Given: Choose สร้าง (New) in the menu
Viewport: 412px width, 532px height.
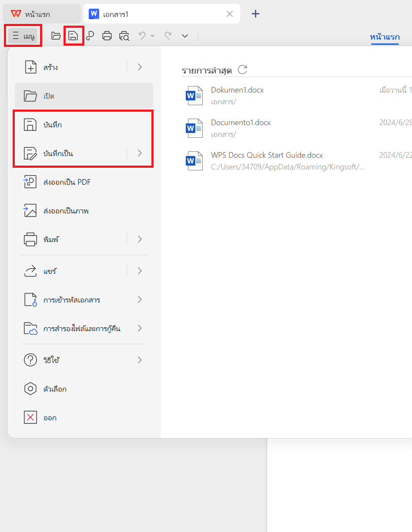Looking at the screenshot, I should point(84,67).
